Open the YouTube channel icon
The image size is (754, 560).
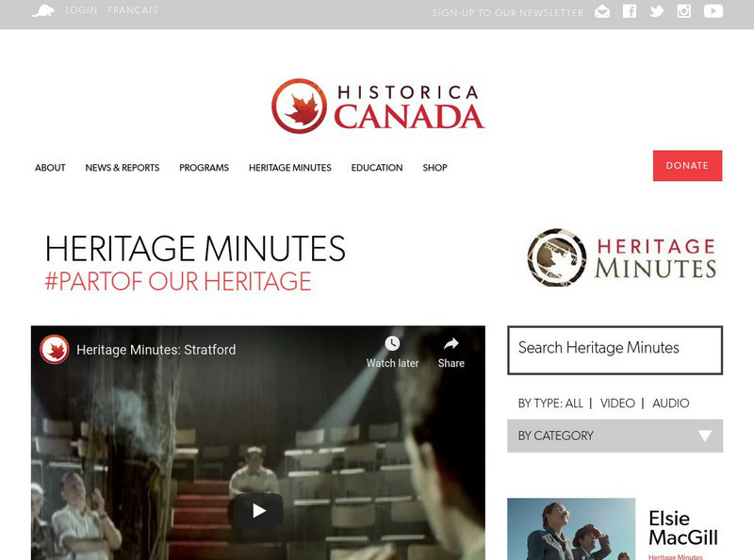pyautogui.click(x=713, y=10)
